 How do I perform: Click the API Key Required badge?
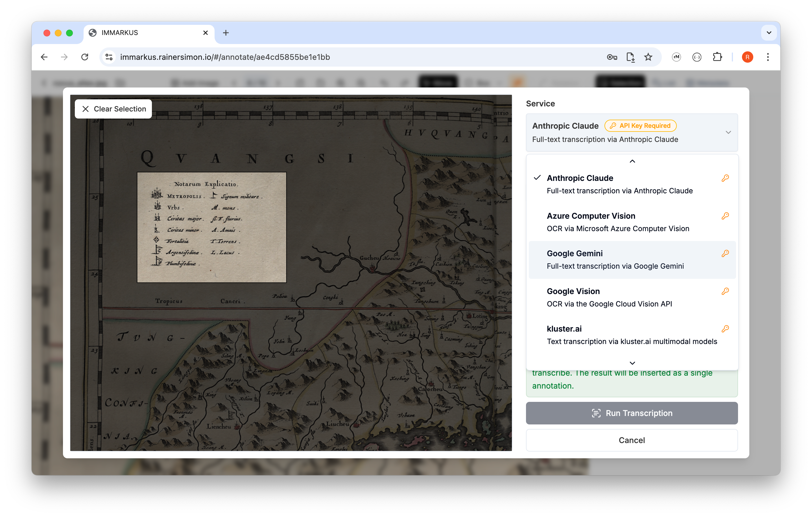[x=640, y=126]
